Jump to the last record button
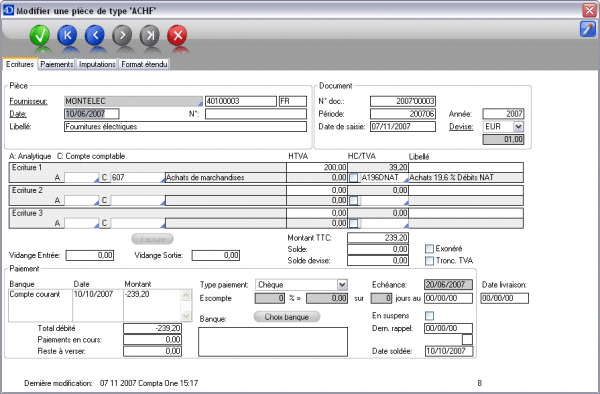The image size is (600, 394). [x=150, y=36]
